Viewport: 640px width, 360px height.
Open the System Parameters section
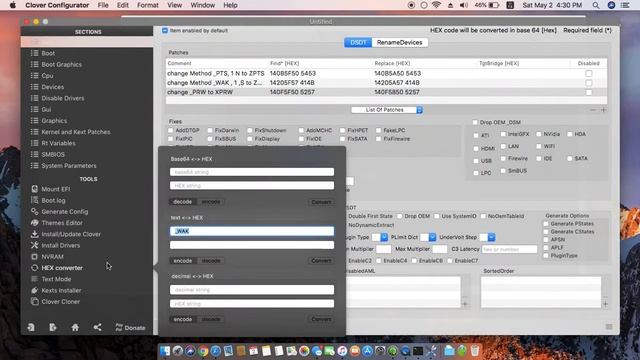(x=69, y=166)
